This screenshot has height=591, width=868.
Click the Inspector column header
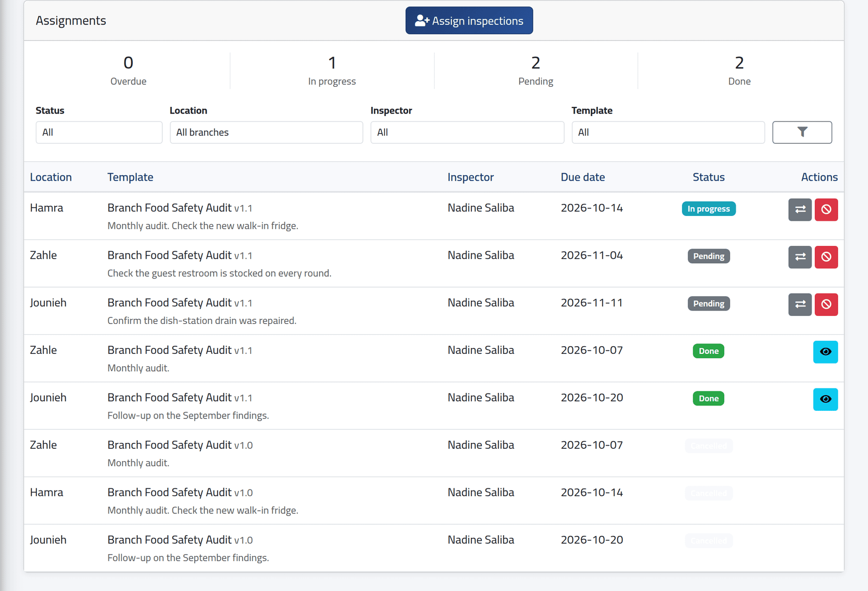tap(470, 177)
